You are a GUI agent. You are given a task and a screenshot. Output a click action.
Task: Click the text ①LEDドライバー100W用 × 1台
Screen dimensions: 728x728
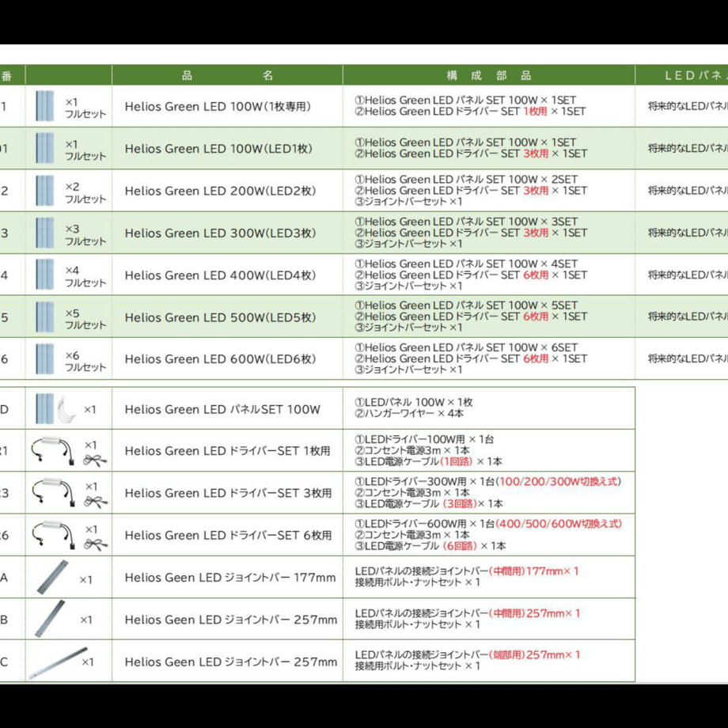424,439
